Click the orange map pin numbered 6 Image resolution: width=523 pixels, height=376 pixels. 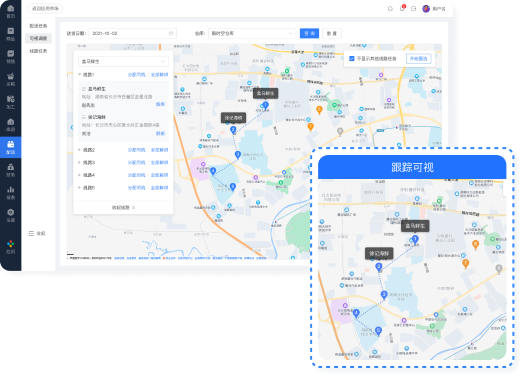[319, 110]
